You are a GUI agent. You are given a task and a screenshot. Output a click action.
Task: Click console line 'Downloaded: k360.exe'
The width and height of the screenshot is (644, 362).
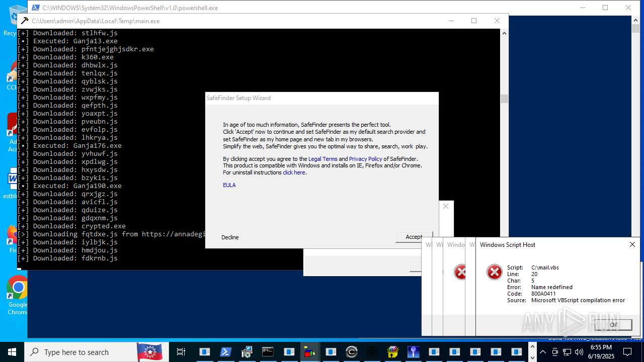(x=65, y=57)
